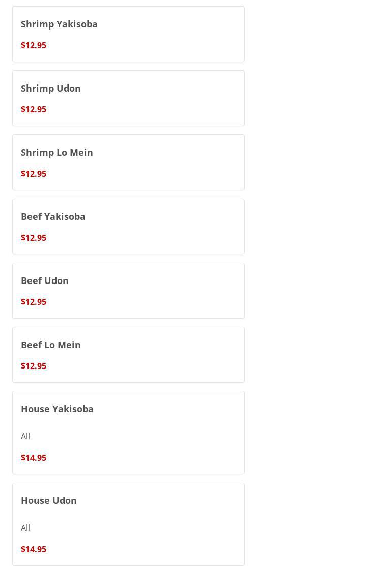Click the Shrimp Yakisoba $12.95 price

34,45
